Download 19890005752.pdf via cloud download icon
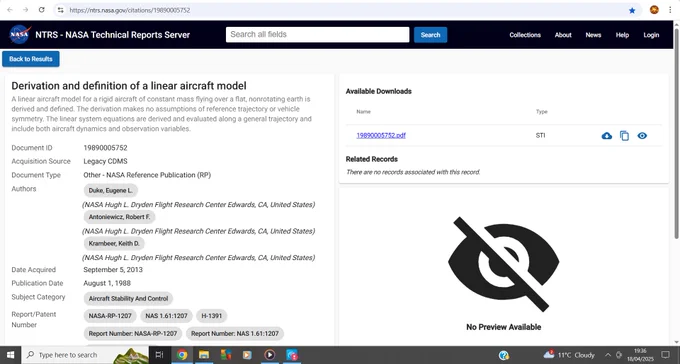680x364 pixels. coord(607,136)
